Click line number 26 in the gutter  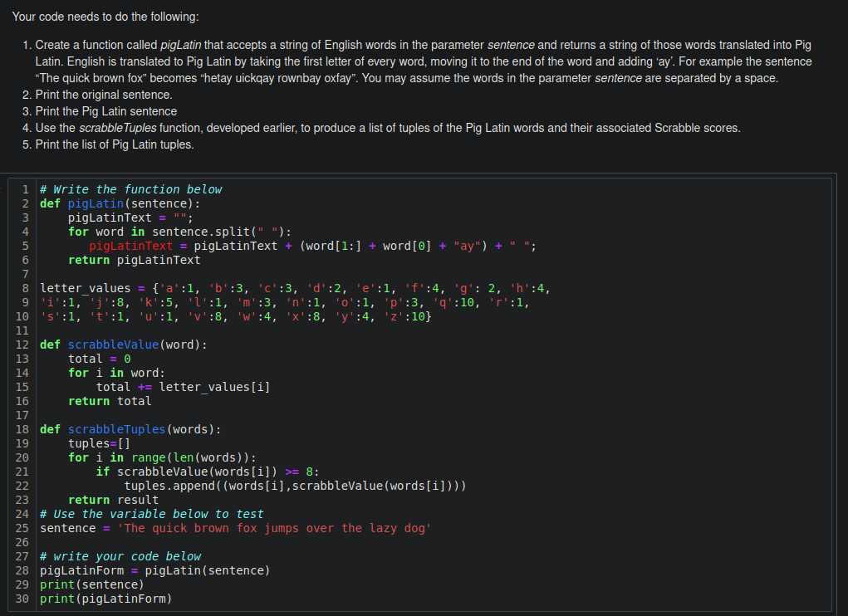pos(22,542)
